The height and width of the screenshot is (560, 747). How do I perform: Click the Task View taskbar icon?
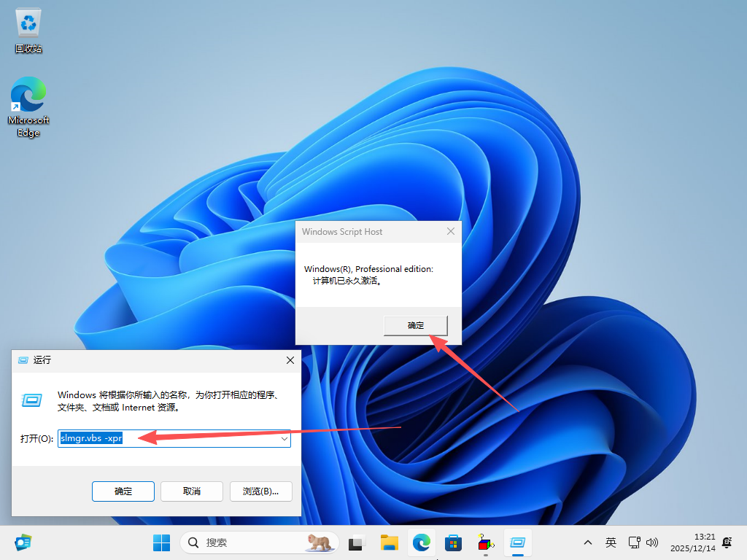356,542
